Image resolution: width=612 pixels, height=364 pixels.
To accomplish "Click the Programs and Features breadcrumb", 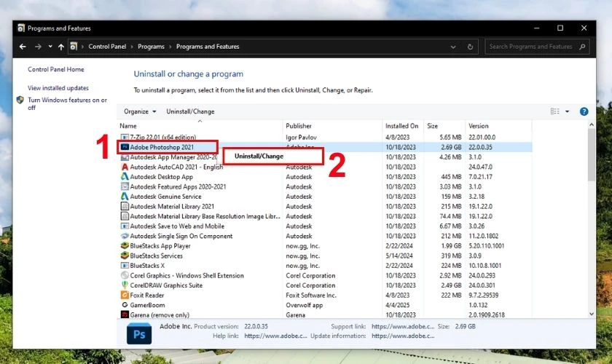I will click(208, 47).
